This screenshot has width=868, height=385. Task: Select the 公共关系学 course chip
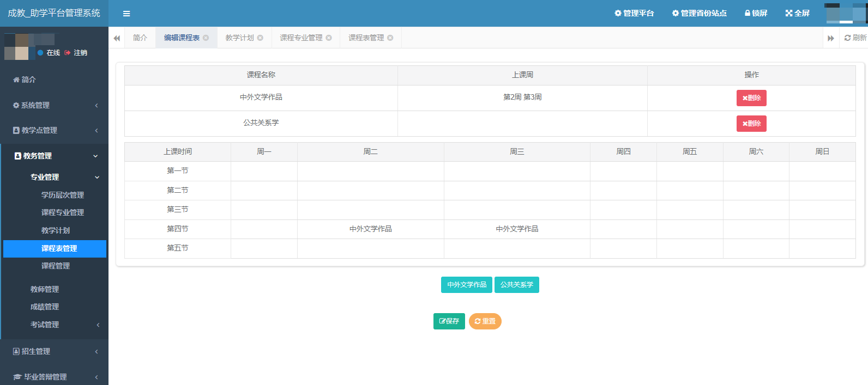click(516, 285)
